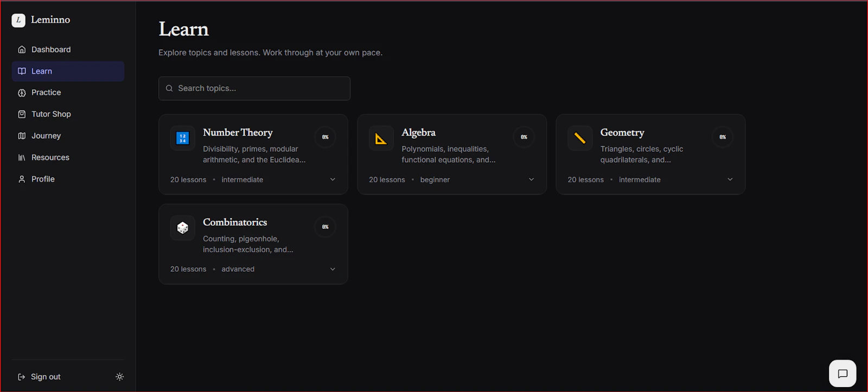Screen dimensions: 868x392
Task: Click the Geometry ruler icon
Action: coord(580,138)
